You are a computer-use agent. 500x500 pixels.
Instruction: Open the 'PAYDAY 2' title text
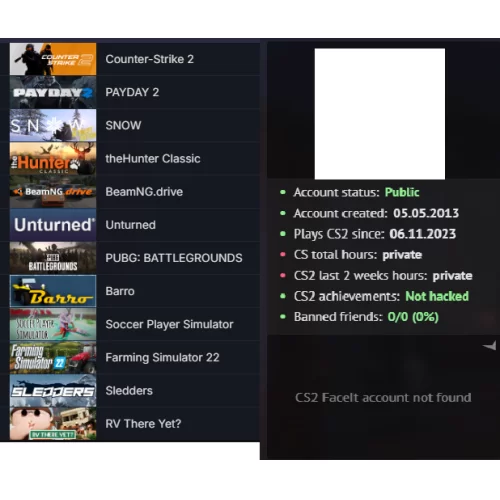pyautogui.click(x=132, y=92)
